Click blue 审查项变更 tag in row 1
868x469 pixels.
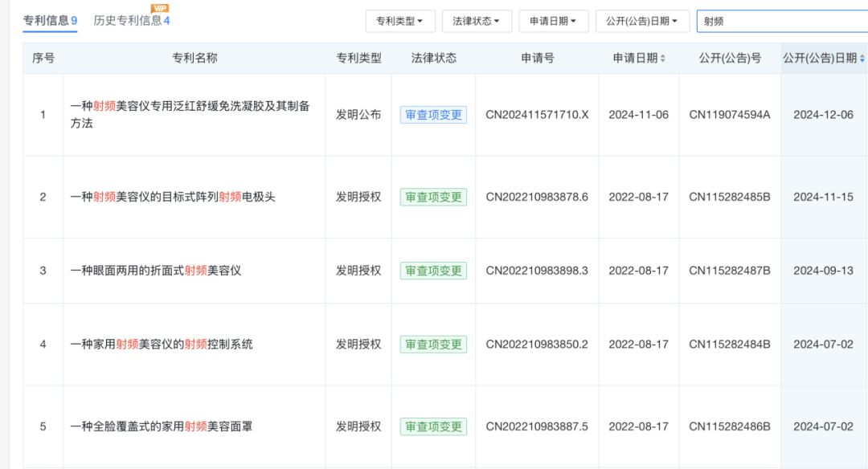[x=433, y=115]
